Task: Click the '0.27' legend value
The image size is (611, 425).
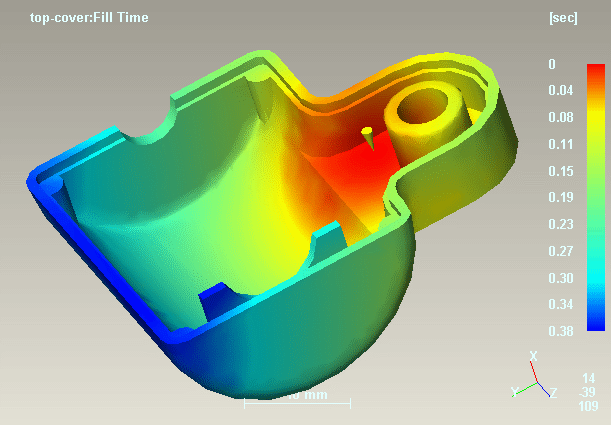Action: tap(561, 251)
